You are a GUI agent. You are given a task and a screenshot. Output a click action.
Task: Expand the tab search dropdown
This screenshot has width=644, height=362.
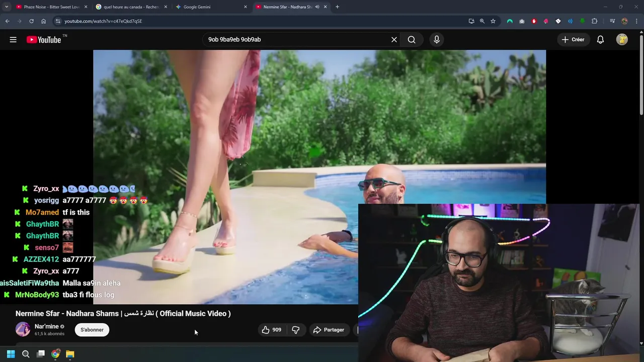(6, 7)
